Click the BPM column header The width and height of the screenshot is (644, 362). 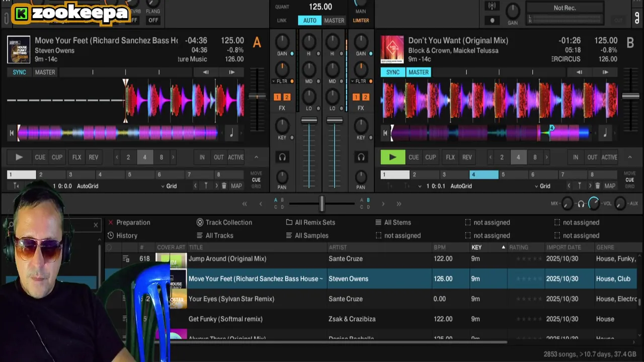tap(440, 247)
